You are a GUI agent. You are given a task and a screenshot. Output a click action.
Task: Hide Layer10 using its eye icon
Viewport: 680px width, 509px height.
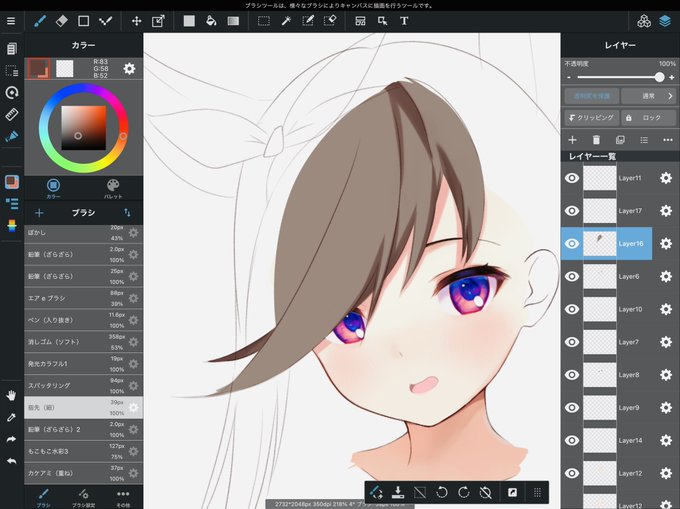[572, 309]
